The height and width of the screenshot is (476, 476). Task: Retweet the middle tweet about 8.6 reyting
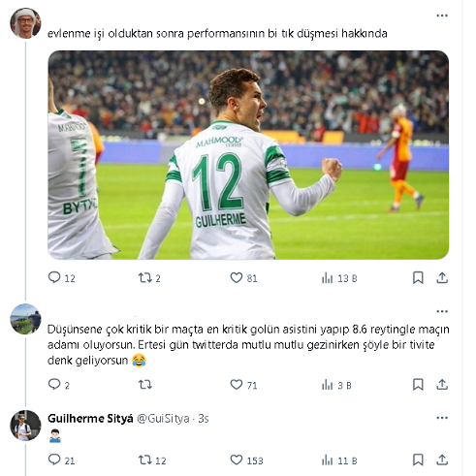(x=145, y=385)
